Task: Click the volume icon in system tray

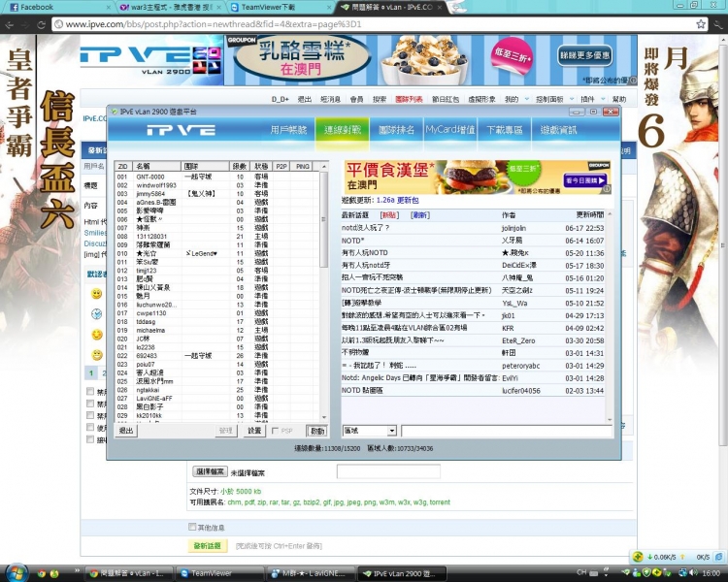Action: pyautogui.click(x=694, y=572)
